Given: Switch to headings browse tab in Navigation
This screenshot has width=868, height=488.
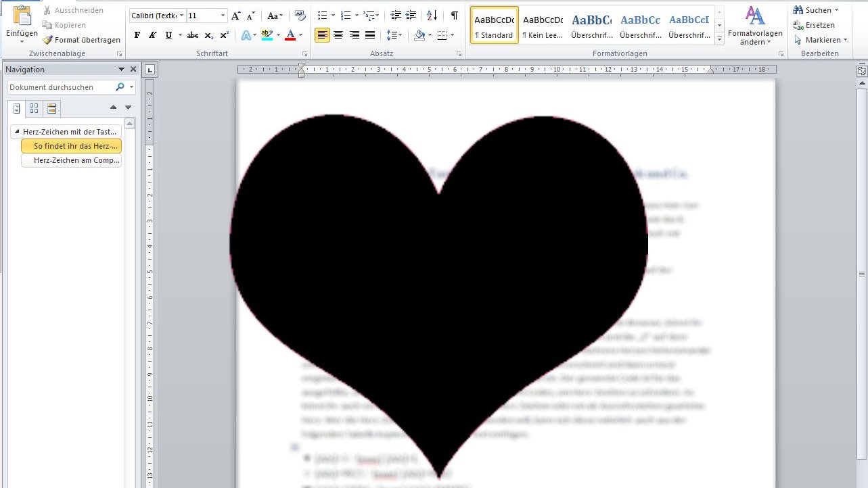Looking at the screenshot, I should pyautogui.click(x=16, y=108).
